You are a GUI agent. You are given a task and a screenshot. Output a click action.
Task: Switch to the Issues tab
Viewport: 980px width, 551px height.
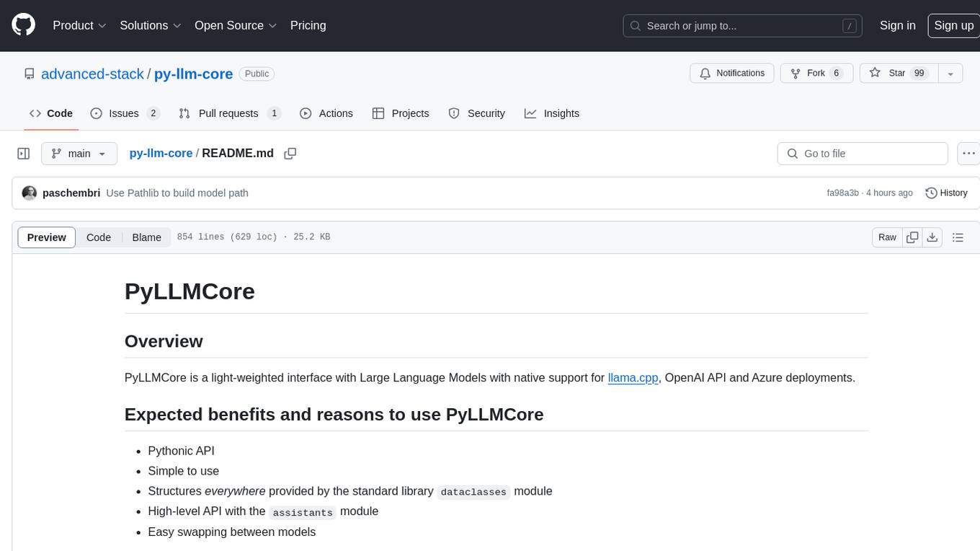pos(125,113)
